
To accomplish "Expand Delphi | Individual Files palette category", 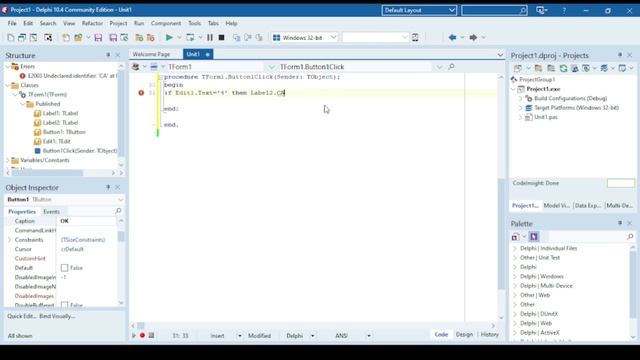I will pyautogui.click(x=515, y=248).
